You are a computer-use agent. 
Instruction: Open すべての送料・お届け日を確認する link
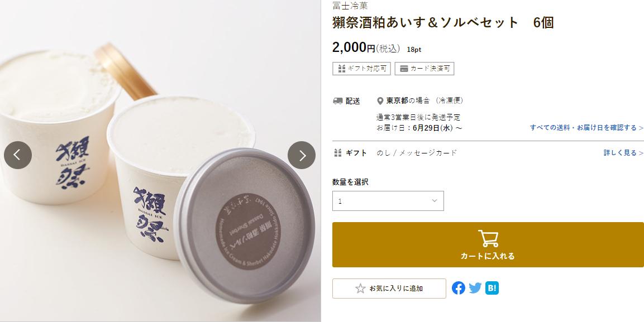click(586, 128)
